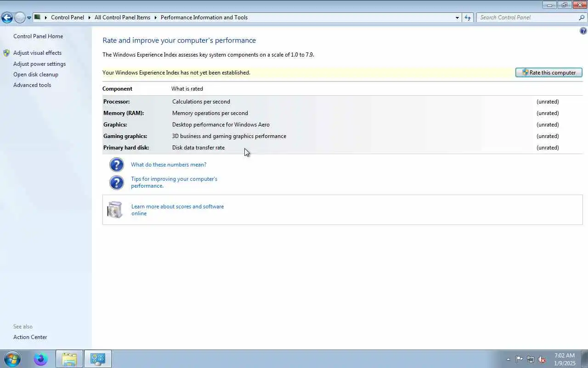Open the Windows Start menu

tap(12, 359)
